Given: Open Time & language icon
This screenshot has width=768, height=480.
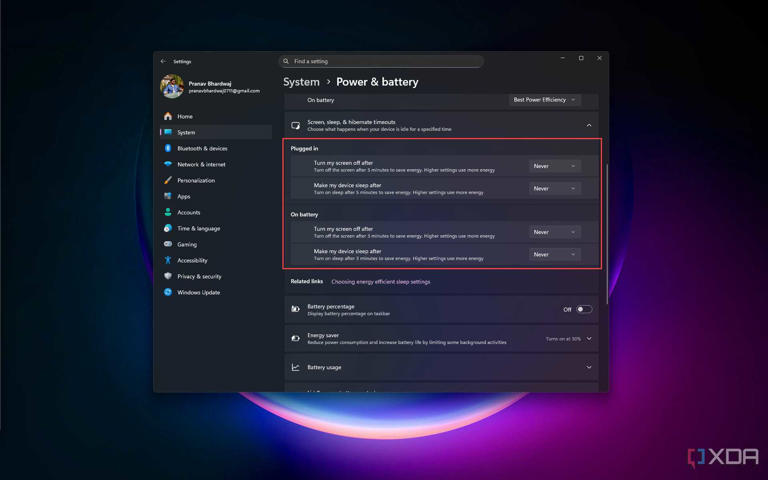Looking at the screenshot, I should [168, 228].
